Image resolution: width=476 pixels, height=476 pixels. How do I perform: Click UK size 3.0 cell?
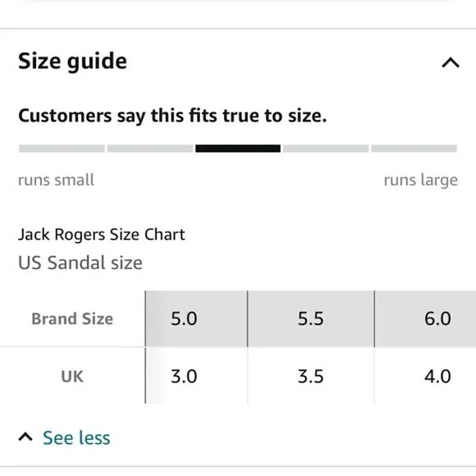196,376
